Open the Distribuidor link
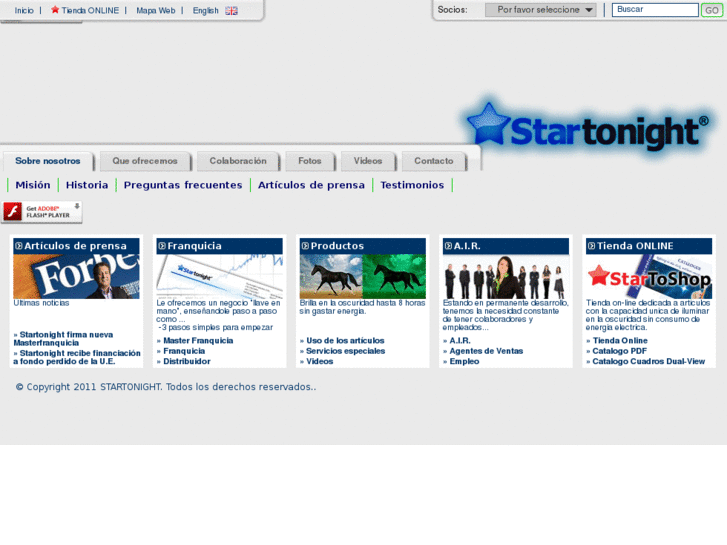 click(187, 361)
